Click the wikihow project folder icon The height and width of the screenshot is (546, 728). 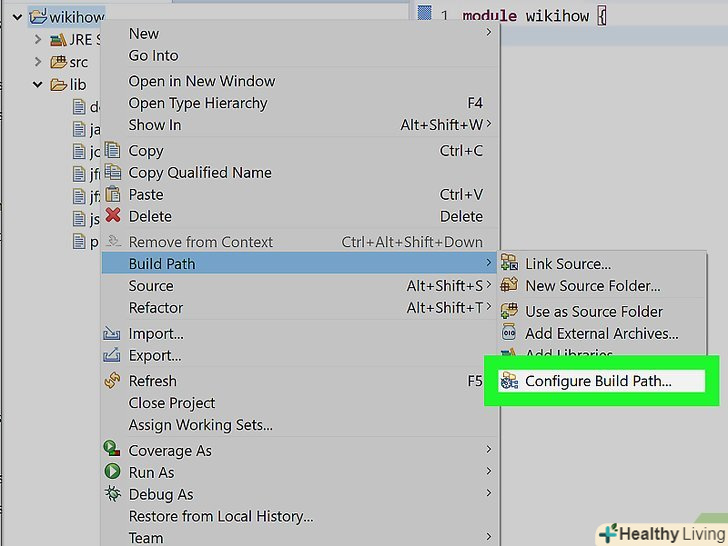(38, 17)
